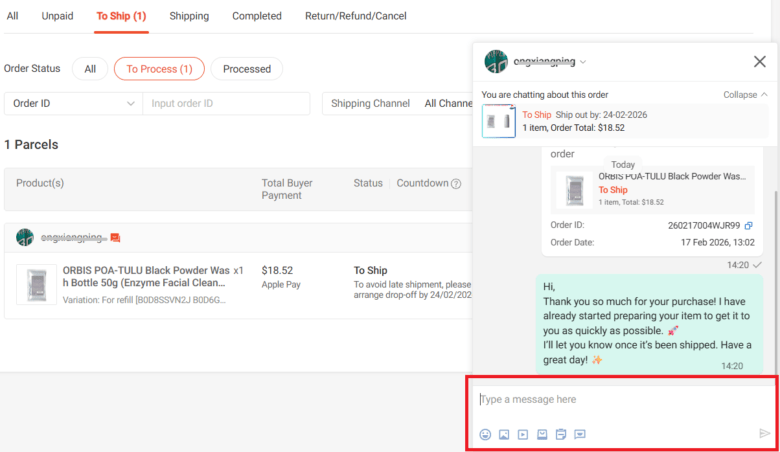Open the order selector icon in chat toolbar
Image resolution: width=780 pixels, height=452 pixels.
(x=561, y=434)
